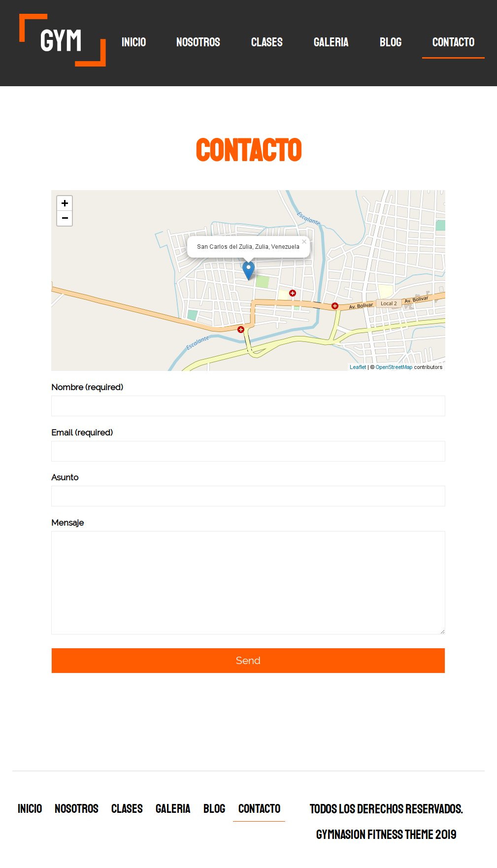497x868 pixels.
Task: Zoom in on the map
Action: point(65,203)
